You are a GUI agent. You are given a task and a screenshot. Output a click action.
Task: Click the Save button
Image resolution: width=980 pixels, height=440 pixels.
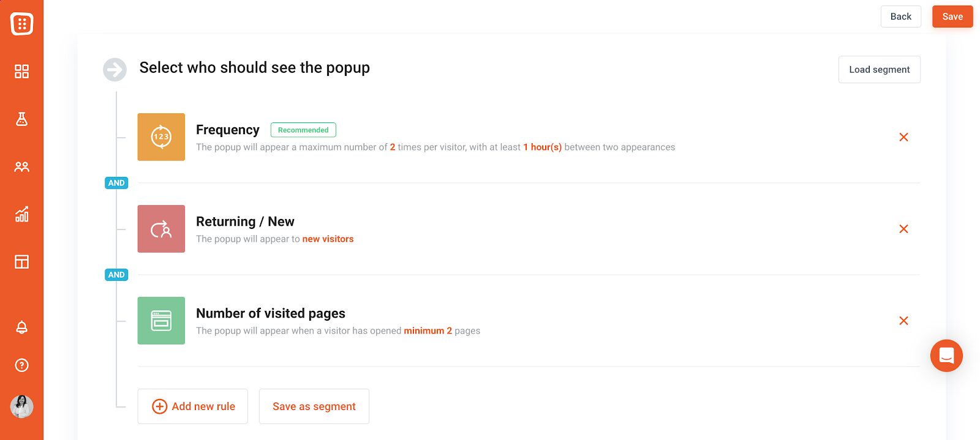952,17
